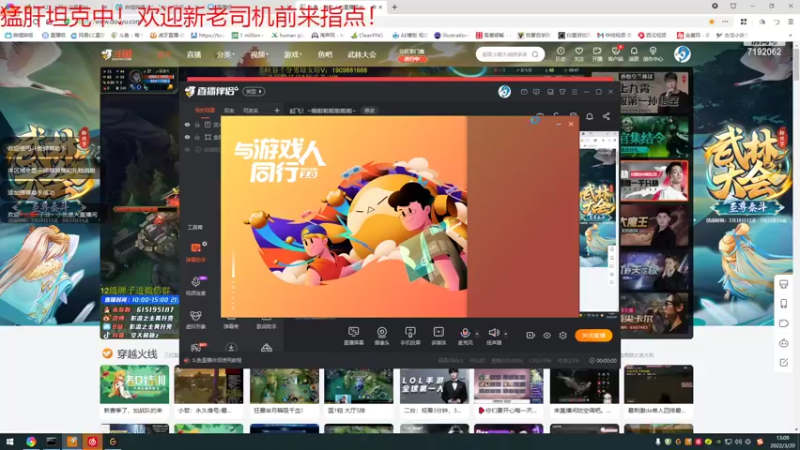Select the first scene tab in streaming tool
Screen dimensions: 800x450
pos(205,110)
